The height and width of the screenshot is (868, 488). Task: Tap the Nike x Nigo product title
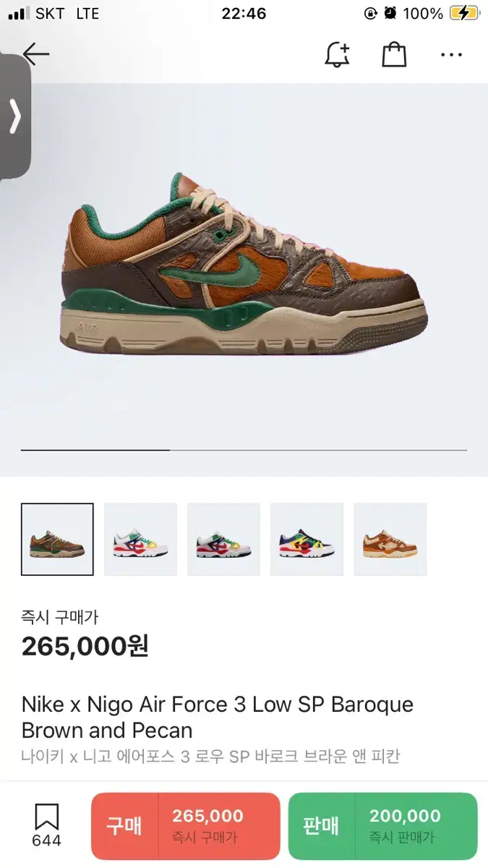pyautogui.click(x=217, y=717)
